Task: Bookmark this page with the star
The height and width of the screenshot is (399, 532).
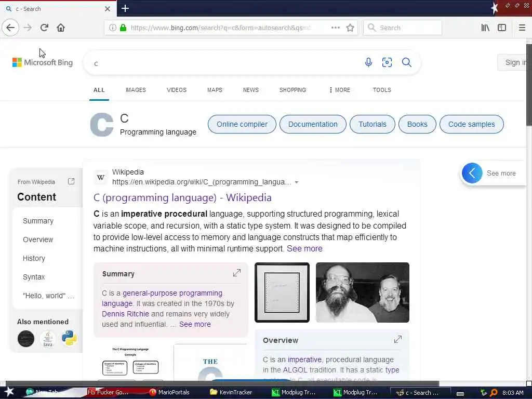Action: click(350, 28)
